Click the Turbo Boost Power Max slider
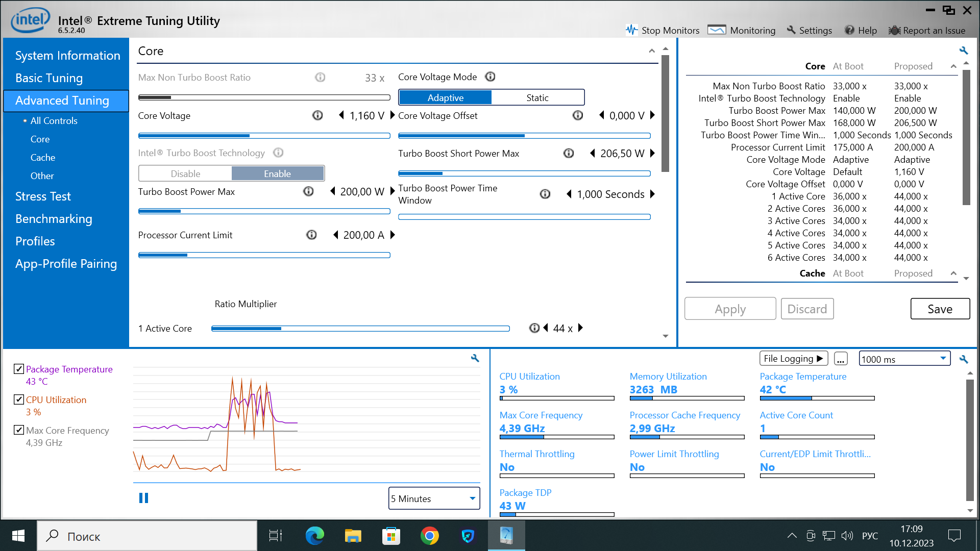Screen dimensions: 980x551 coord(264,211)
